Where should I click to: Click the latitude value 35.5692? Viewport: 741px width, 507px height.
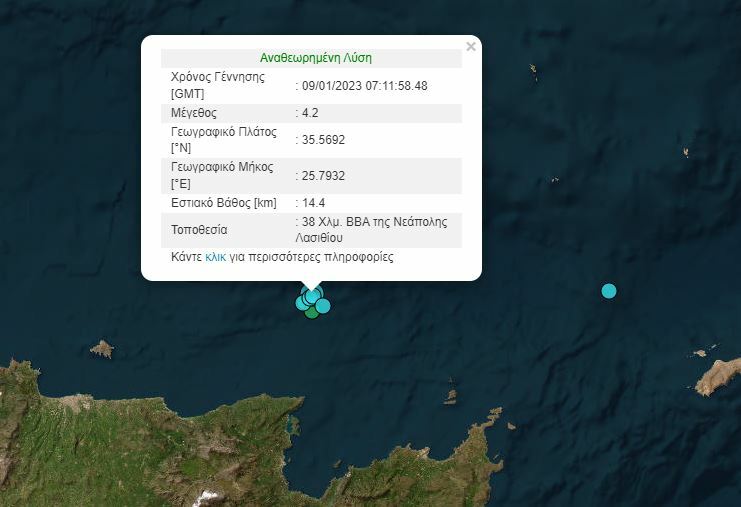pyautogui.click(x=323, y=140)
